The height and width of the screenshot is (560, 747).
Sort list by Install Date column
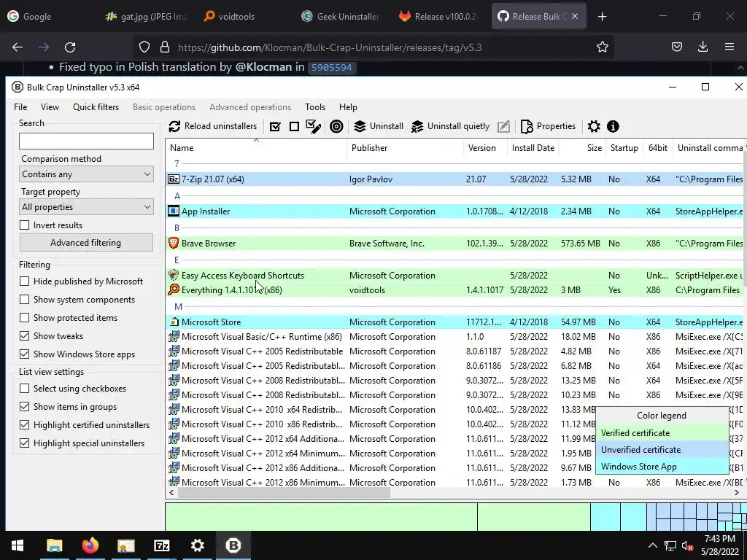(x=533, y=148)
